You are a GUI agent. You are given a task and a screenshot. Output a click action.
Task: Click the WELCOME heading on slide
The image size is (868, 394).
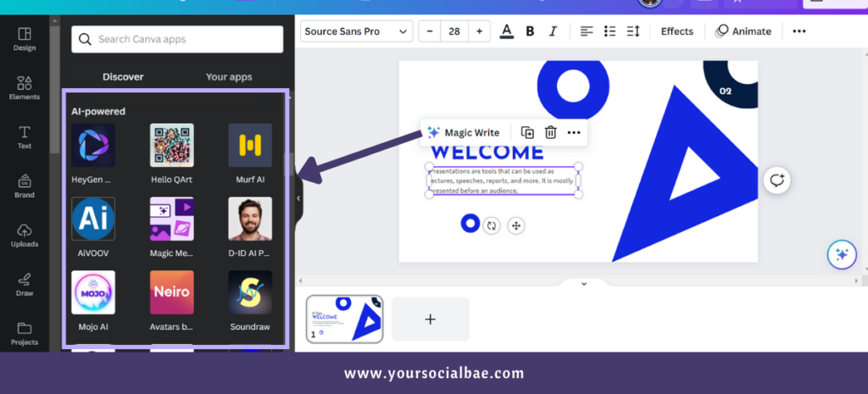coord(487,153)
